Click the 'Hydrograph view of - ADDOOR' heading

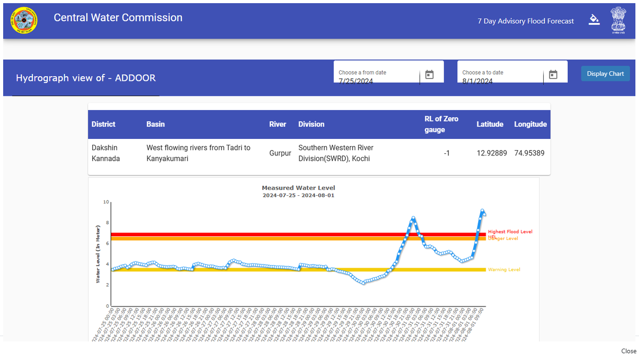pos(86,78)
